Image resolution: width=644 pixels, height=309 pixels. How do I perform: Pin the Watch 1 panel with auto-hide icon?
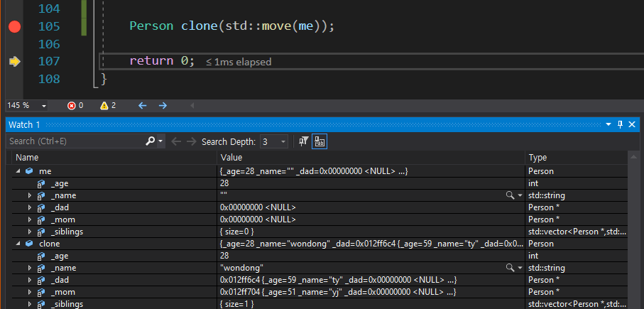(x=620, y=124)
